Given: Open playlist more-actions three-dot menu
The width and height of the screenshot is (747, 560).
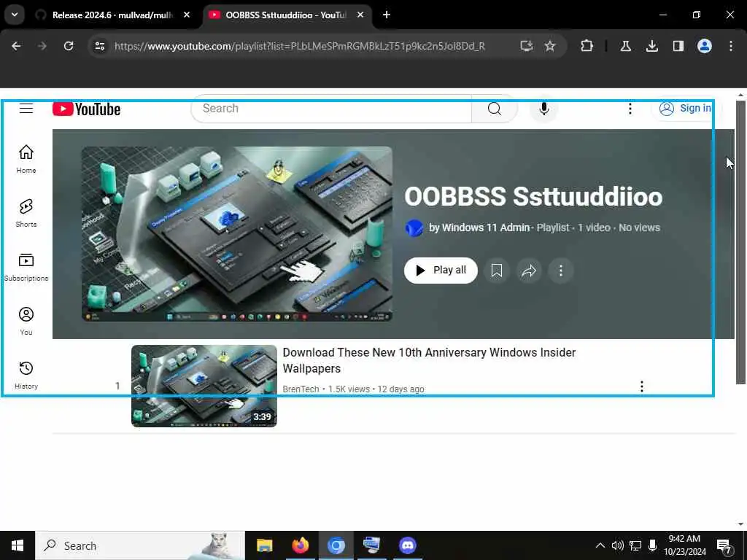Looking at the screenshot, I should tap(561, 271).
